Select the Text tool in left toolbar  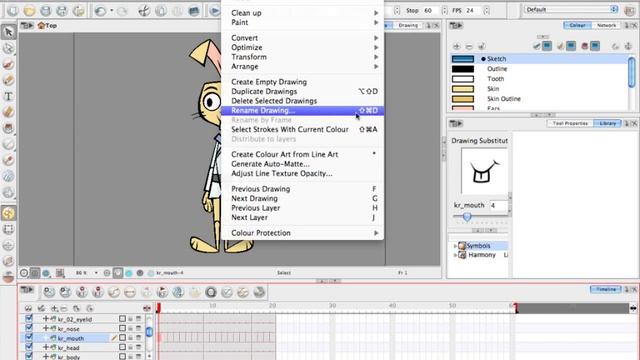(x=8, y=96)
